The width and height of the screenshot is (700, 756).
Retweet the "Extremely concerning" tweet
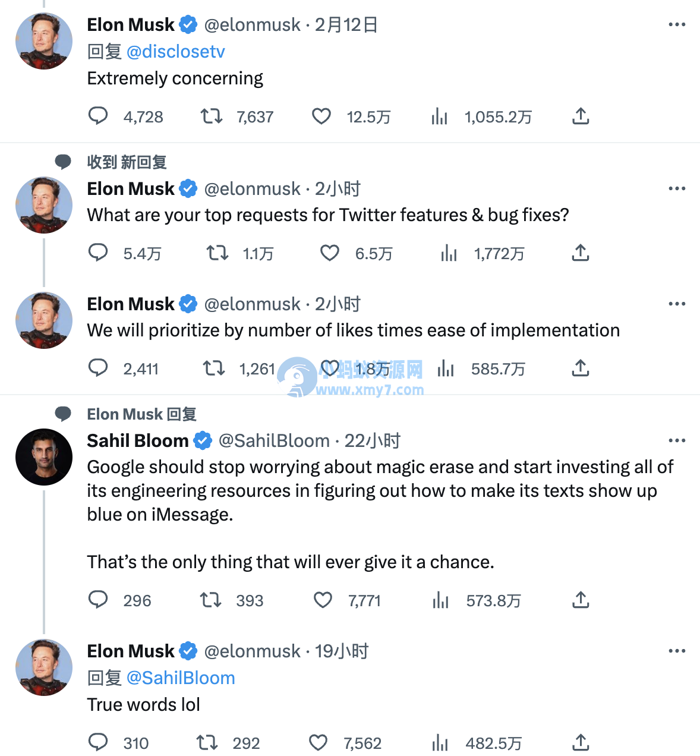click(x=212, y=116)
